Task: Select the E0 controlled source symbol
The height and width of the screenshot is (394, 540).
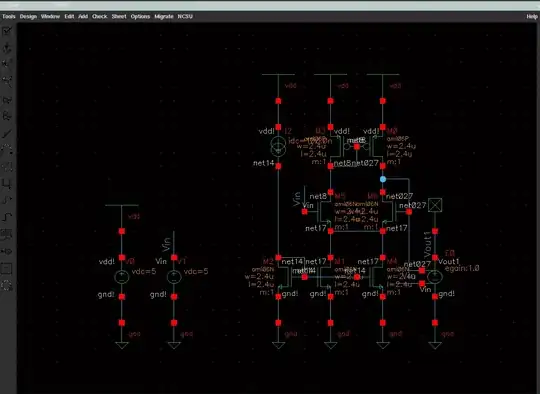Action: (435, 277)
